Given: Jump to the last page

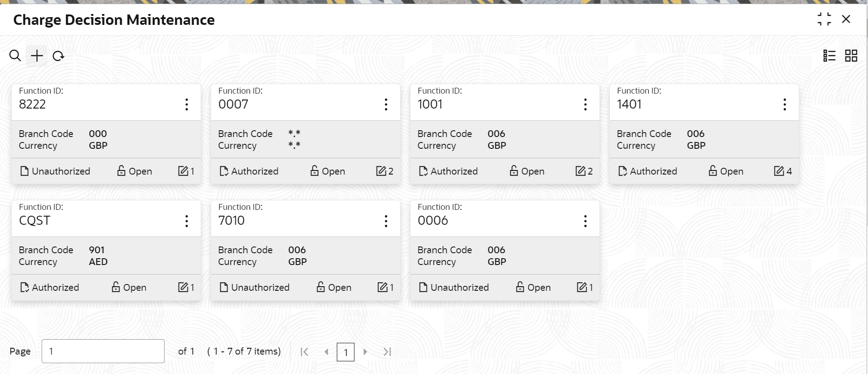Looking at the screenshot, I should [x=387, y=352].
